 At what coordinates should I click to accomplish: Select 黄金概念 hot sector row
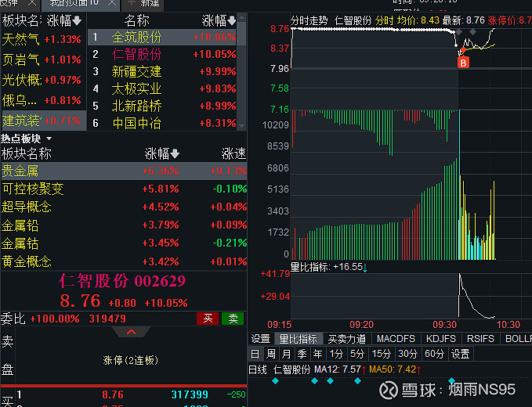pyautogui.click(x=124, y=261)
